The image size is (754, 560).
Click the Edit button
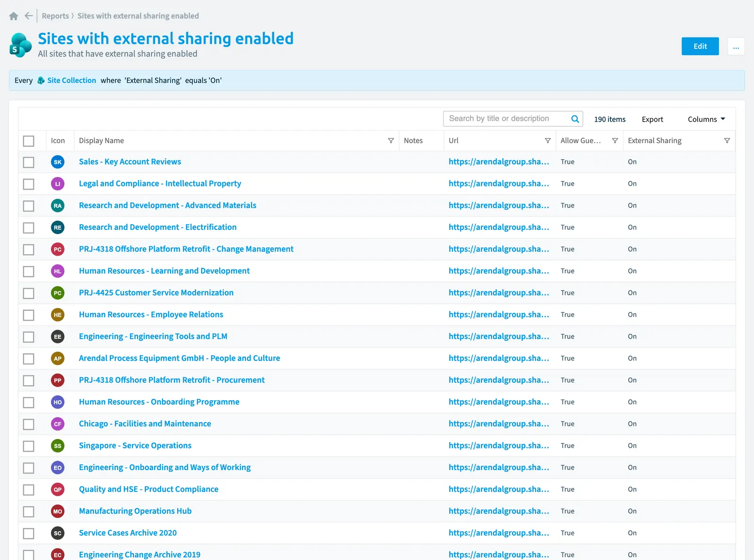[x=700, y=46]
